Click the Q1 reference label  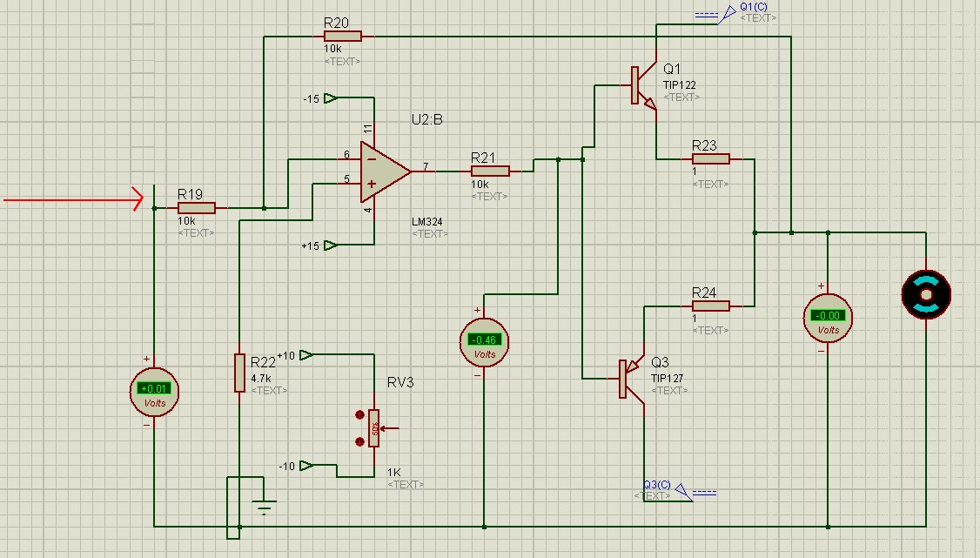[672, 69]
